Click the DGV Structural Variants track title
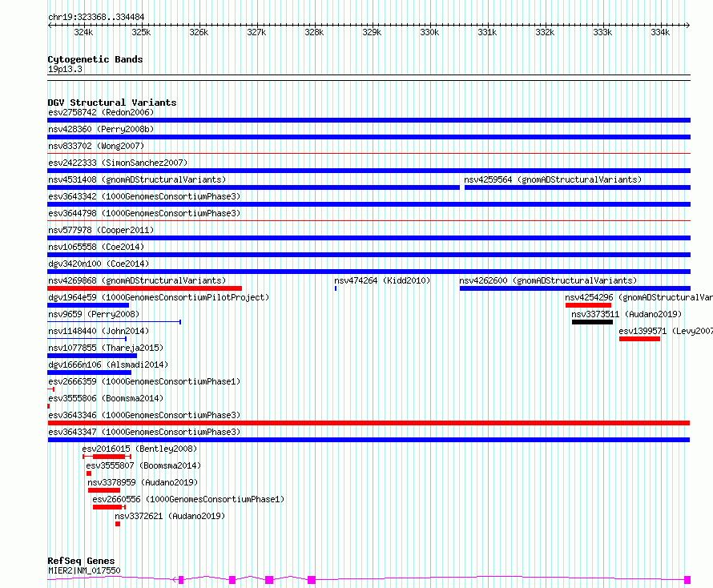 (x=112, y=103)
